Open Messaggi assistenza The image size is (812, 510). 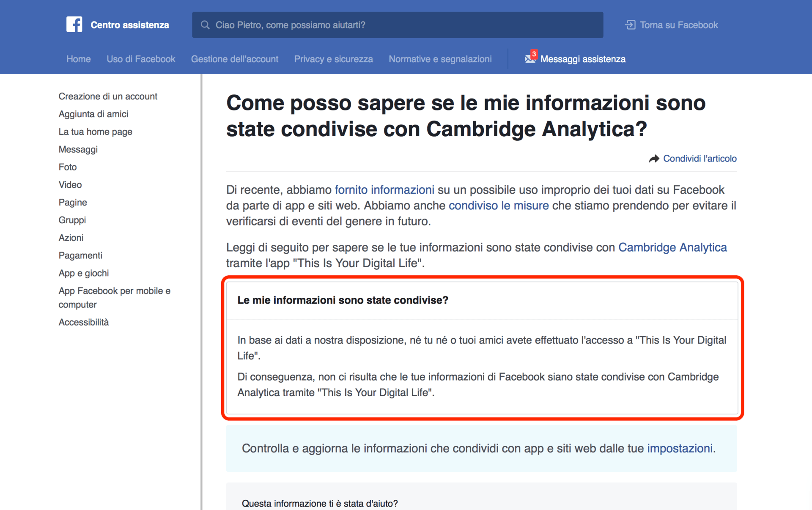[583, 59]
